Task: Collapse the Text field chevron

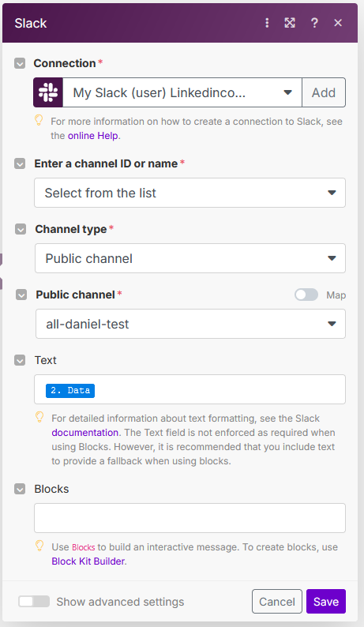Action: pos(20,360)
